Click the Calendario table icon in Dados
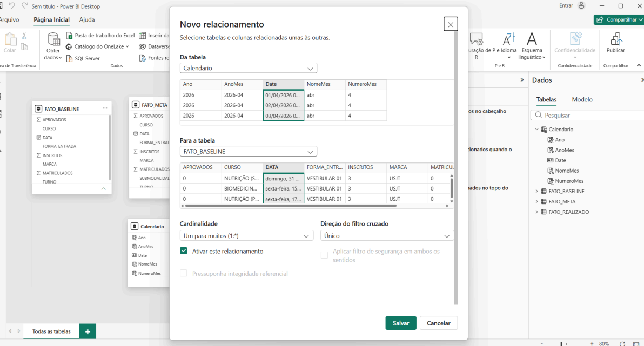 click(x=544, y=130)
